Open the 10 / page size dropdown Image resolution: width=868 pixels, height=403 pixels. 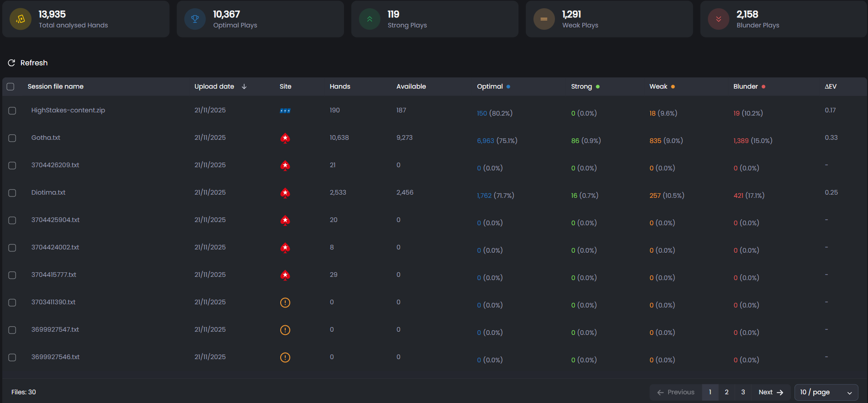pos(826,392)
